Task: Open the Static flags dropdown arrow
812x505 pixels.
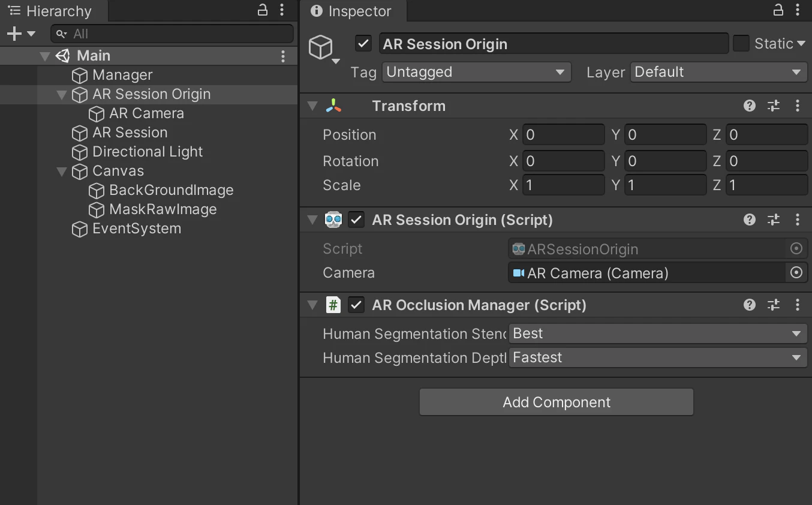Action: click(x=801, y=44)
